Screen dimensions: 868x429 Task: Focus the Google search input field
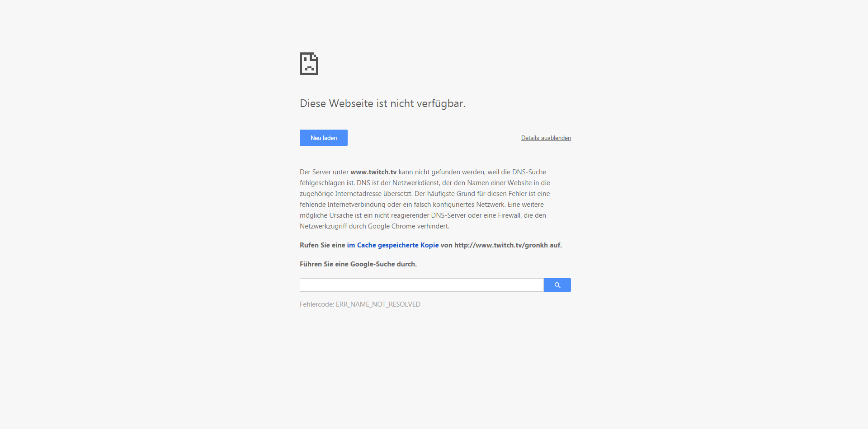click(421, 285)
